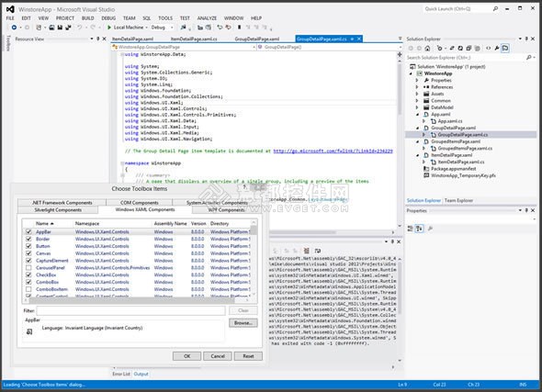Click the Visual Studio logo icon

click(10, 9)
